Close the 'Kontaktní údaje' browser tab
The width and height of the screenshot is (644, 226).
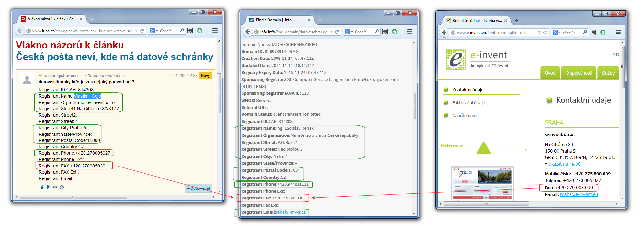point(506,21)
